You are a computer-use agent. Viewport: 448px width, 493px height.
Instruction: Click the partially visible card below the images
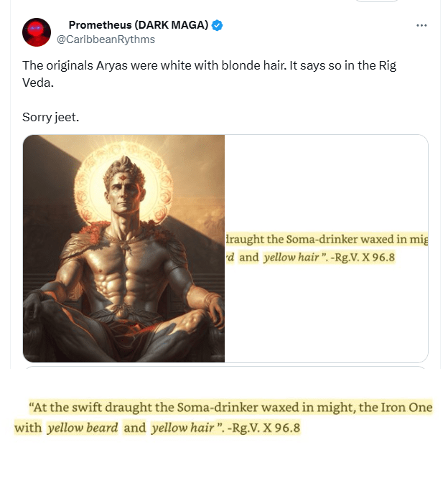(x=226, y=367)
